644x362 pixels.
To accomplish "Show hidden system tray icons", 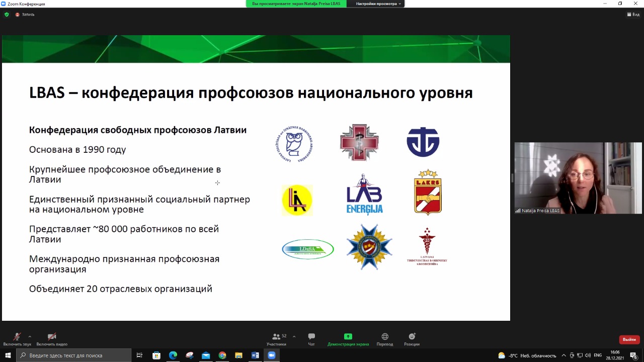I will click(564, 355).
